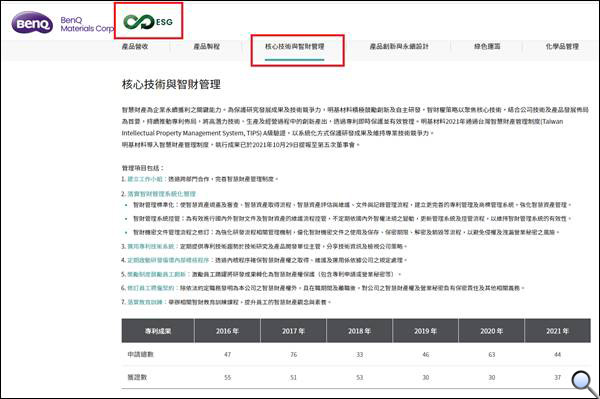
Task: Click 獲證數 value 30 under 2020 年
Action: click(x=492, y=378)
